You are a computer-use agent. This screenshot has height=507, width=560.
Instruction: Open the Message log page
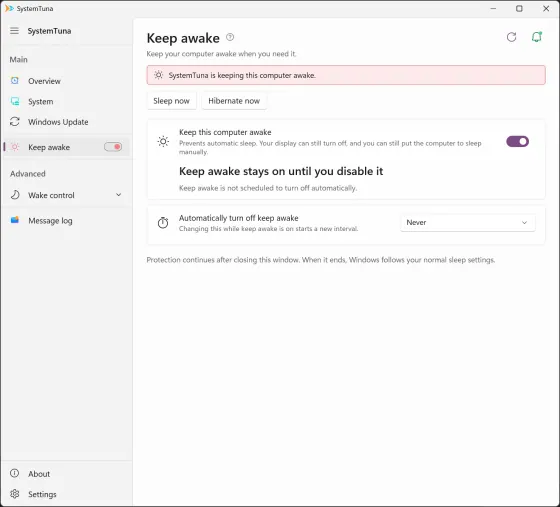66,221
